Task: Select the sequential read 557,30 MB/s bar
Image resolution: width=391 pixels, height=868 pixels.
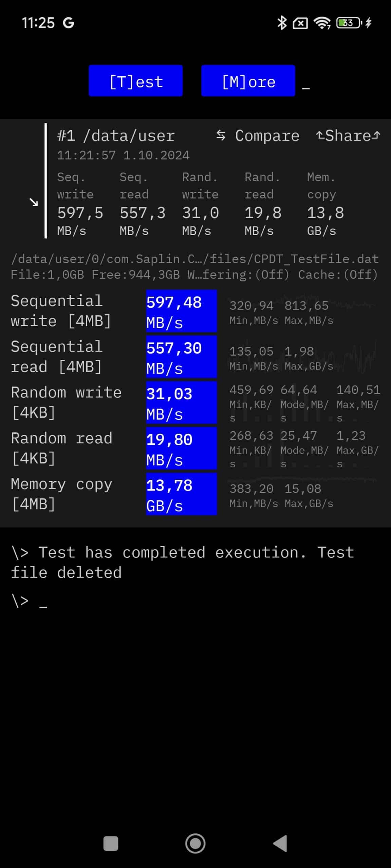Action: point(182,357)
